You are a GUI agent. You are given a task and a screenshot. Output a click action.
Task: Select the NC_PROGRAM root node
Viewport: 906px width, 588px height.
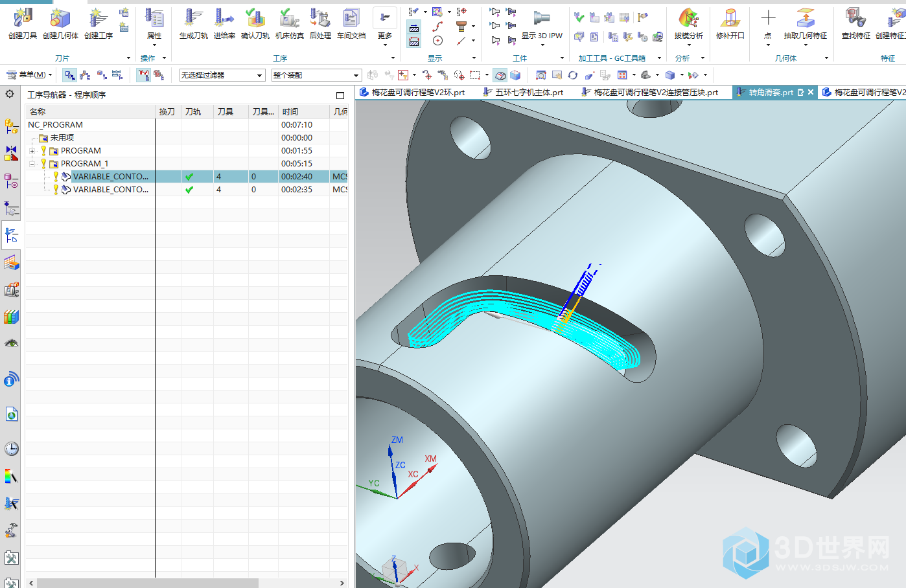[x=56, y=125]
